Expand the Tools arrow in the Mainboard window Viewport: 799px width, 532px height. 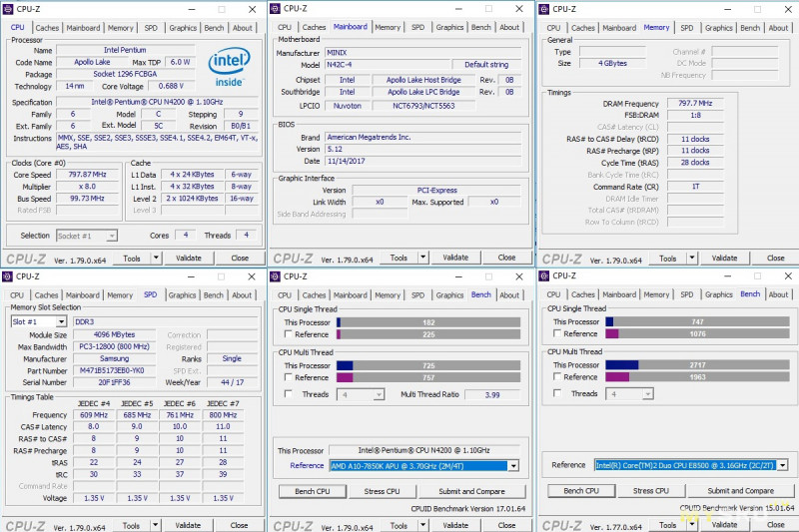click(x=422, y=258)
